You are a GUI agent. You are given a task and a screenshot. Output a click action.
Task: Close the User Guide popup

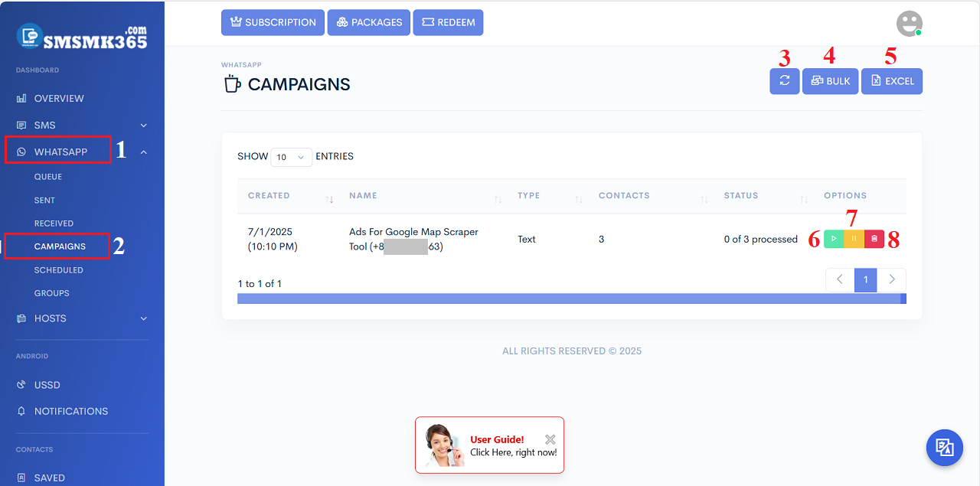click(550, 439)
